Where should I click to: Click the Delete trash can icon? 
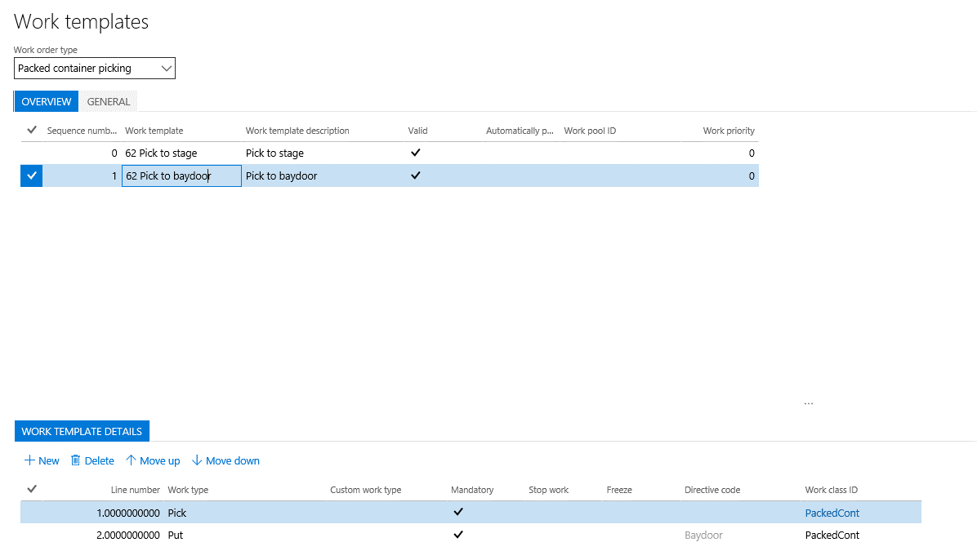(x=76, y=461)
